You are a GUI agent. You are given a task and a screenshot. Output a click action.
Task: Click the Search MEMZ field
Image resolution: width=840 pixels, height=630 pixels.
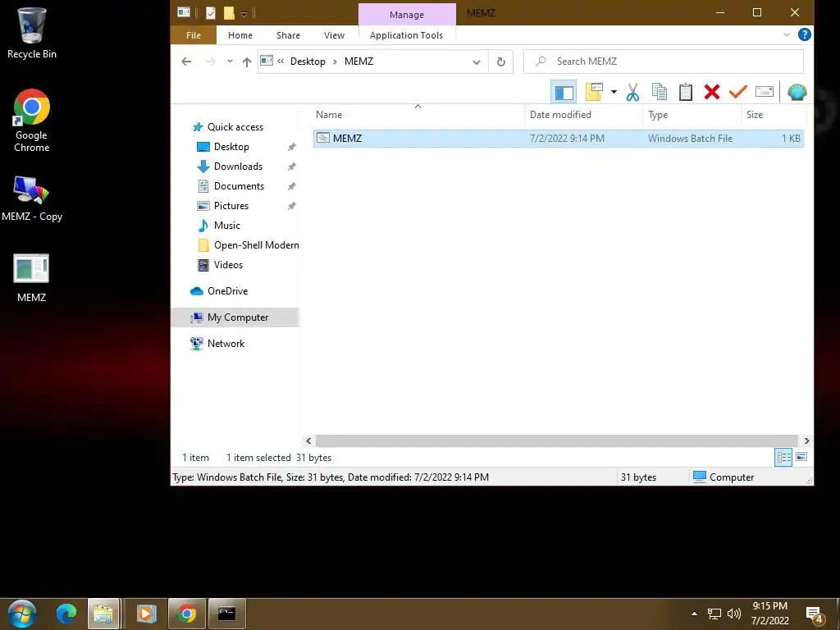(663, 62)
